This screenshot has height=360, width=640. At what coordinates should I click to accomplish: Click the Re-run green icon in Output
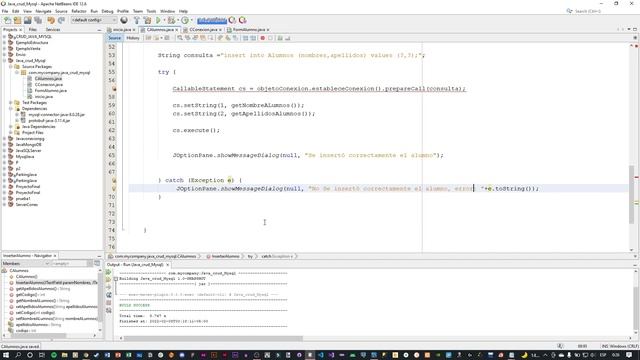click(x=109, y=272)
